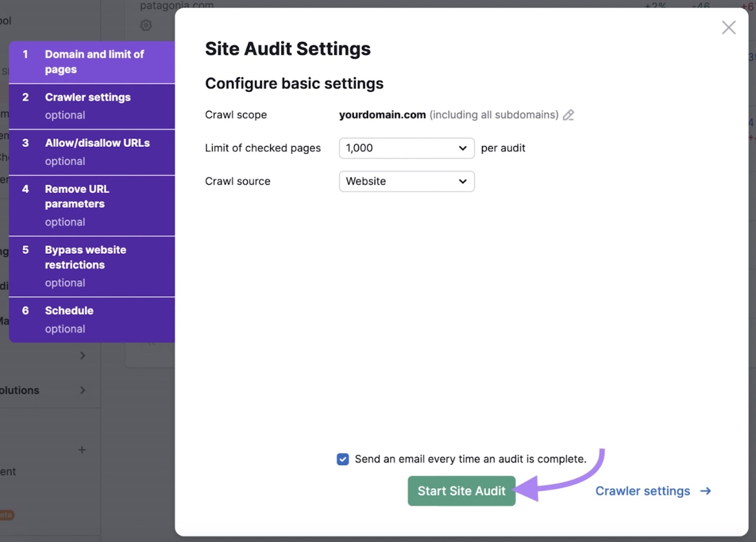This screenshot has height=542, width=756.
Task: Click the Start Site Audit button
Action: pos(461,491)
